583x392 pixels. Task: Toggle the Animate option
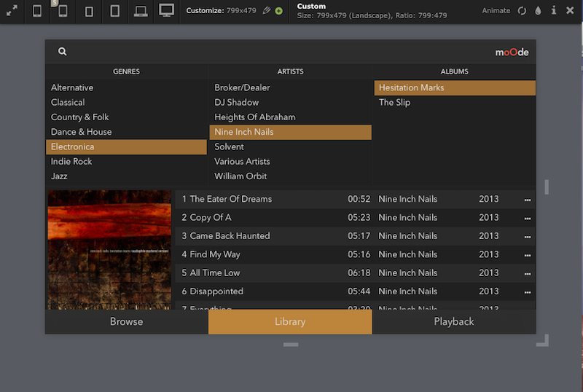pyautogui.click(x=496, y=11)
